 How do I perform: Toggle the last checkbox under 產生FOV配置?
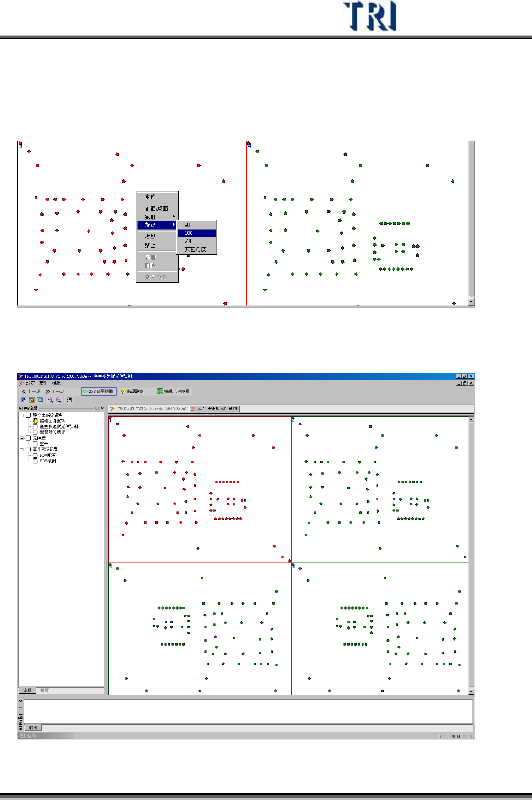pos(35,461)
